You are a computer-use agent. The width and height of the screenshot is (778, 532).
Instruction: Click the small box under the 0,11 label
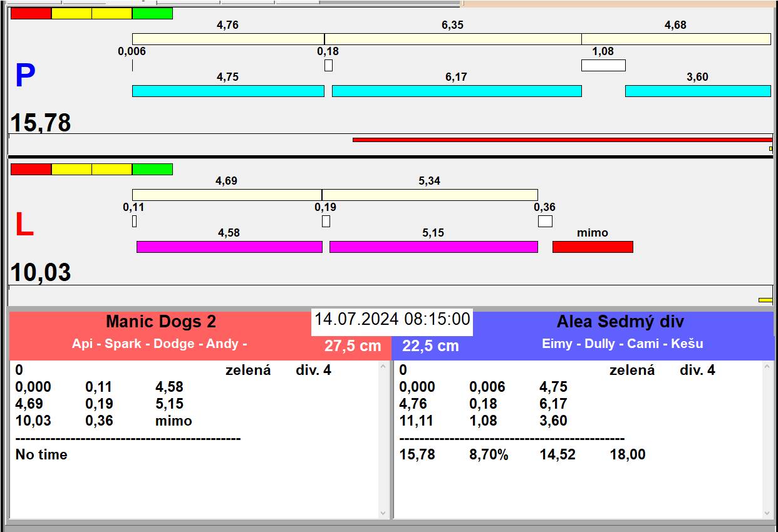(134, 221)
